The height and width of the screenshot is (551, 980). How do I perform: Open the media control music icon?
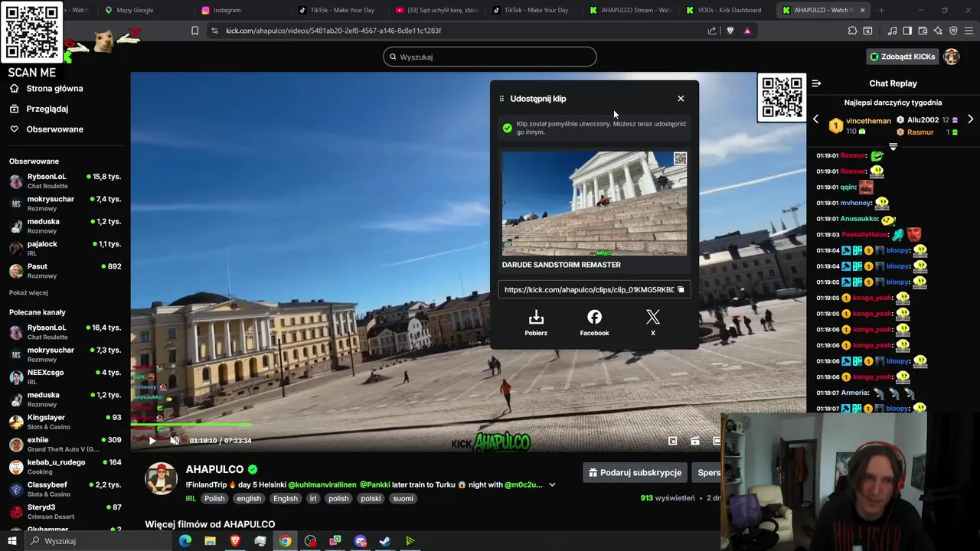(x=892, y=31)
